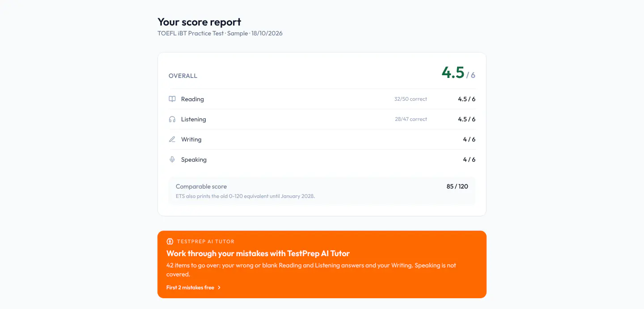Click the 32/50 correct text
This screenshot has height=309, width=644.
[x=411, y=99]
